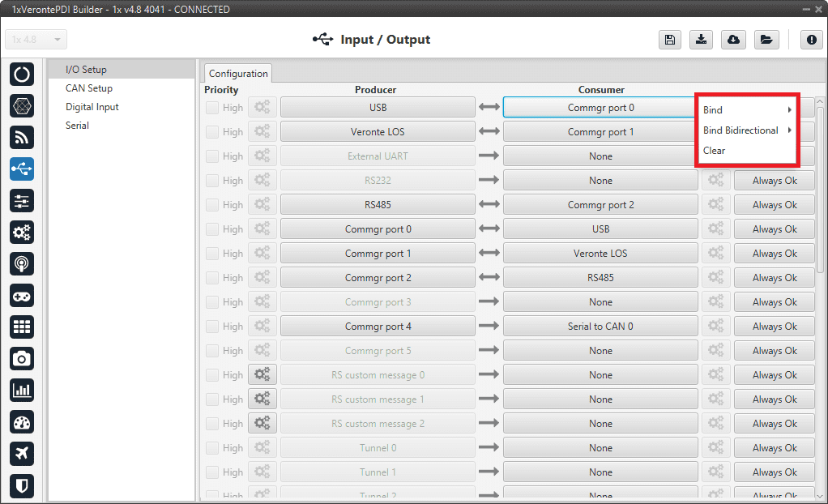Open the camera section in left sidebar
828x504 pixels.
point(22,358)
